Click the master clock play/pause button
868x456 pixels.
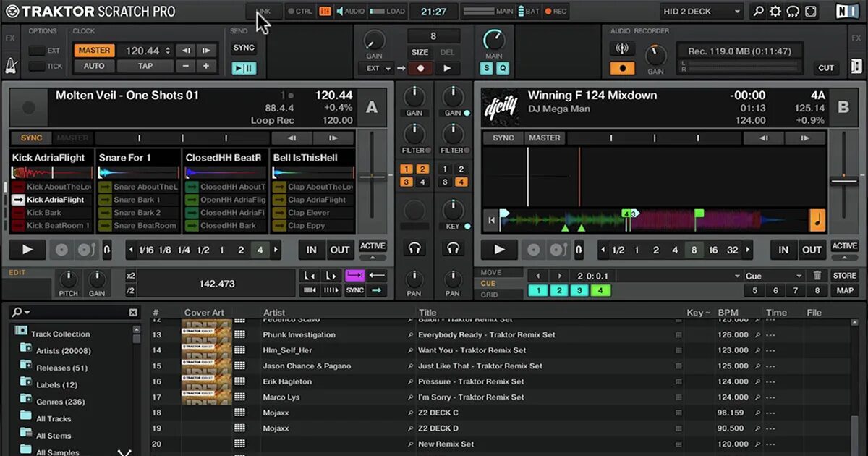tap(244, 67)
